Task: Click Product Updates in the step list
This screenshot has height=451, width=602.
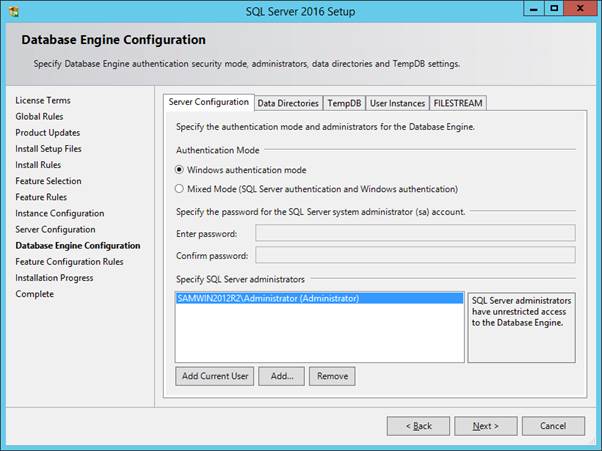Action: pos(48,132)
